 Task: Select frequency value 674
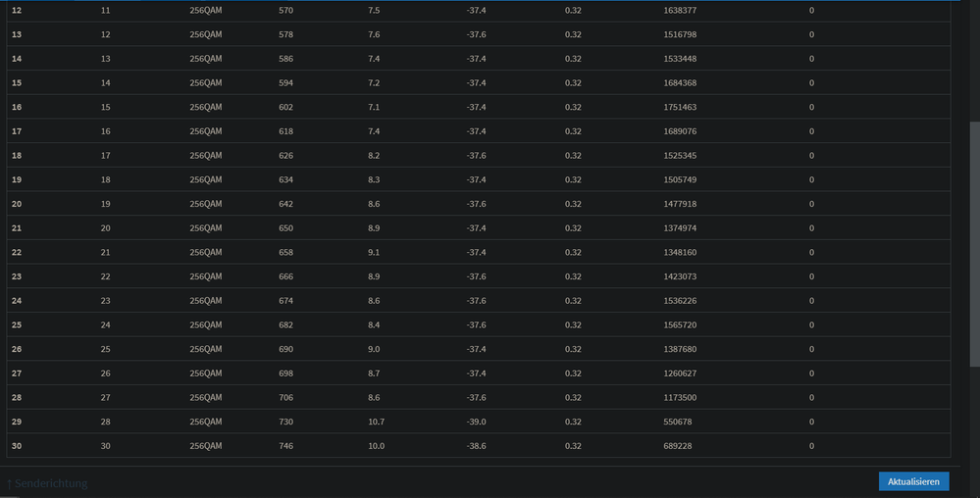click(285, 301)
